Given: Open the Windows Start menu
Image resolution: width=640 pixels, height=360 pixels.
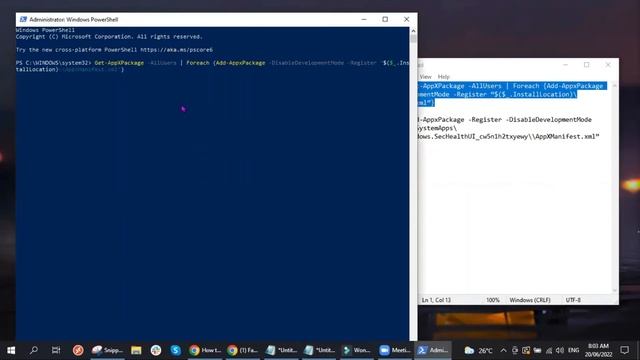Looking at the screenshot, I should click(11, 350).
